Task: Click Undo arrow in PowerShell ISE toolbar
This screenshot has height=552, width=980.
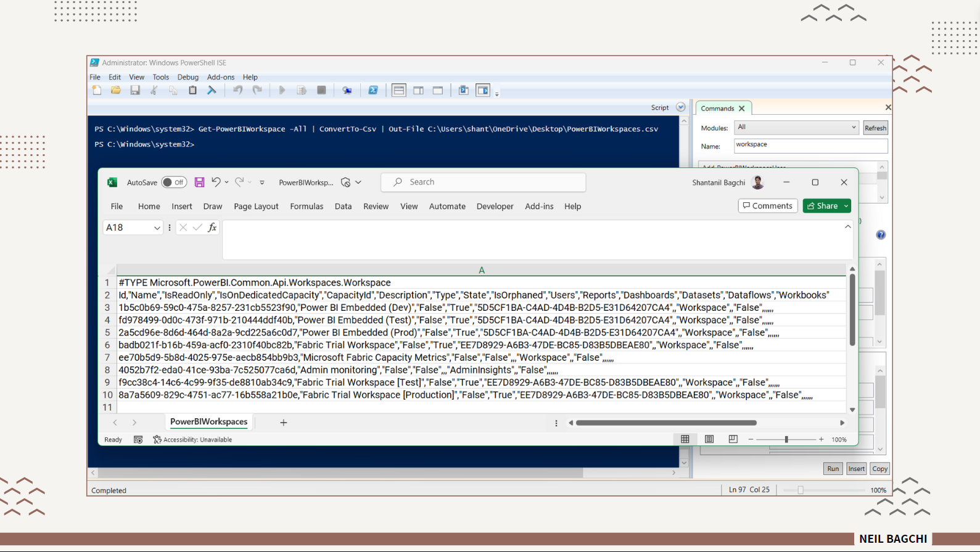Action: [x=237, y=91]
